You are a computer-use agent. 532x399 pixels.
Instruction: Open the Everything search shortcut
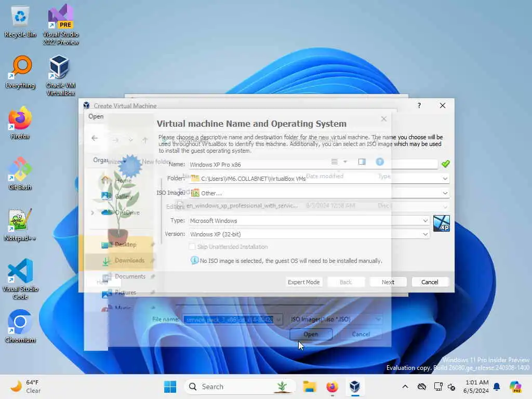coord(20,72)
